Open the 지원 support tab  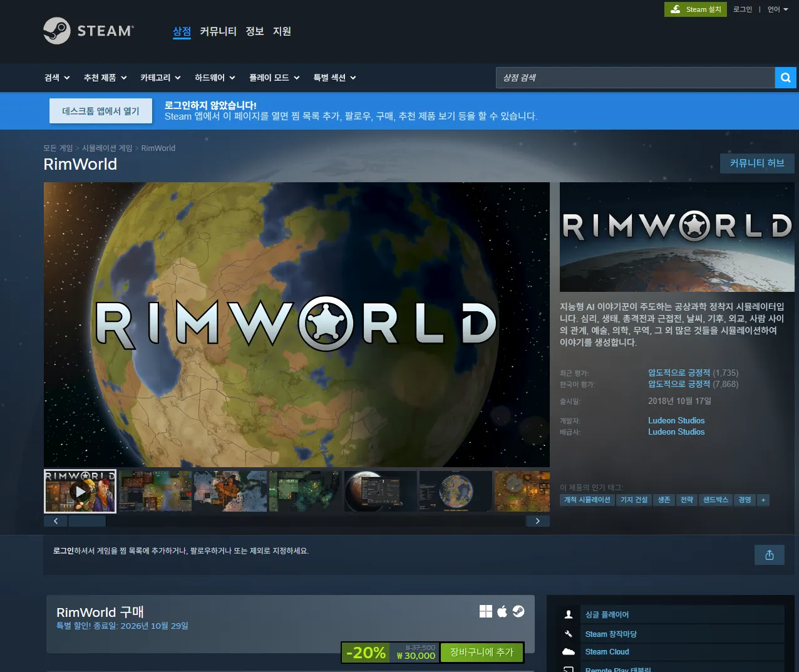tap(282, 31)
